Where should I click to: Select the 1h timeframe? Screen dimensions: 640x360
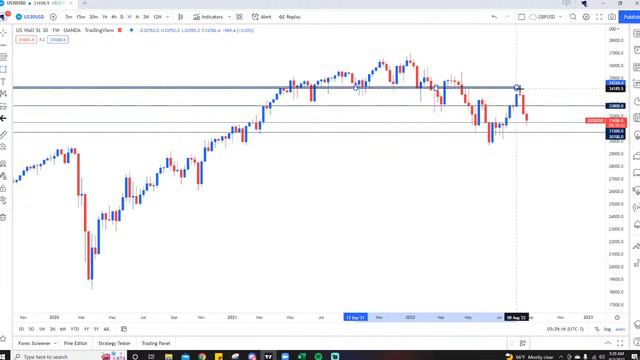tap(104, 17)
